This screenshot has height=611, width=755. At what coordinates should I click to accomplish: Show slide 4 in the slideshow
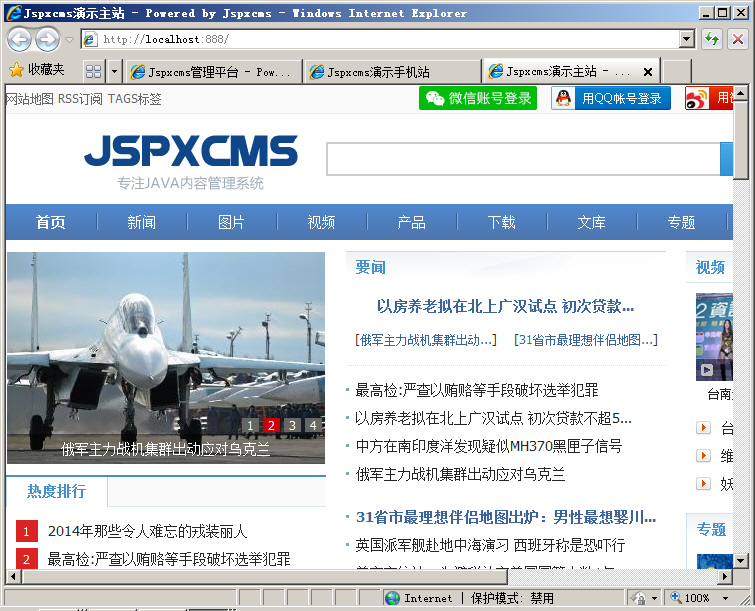click(313, 425)
